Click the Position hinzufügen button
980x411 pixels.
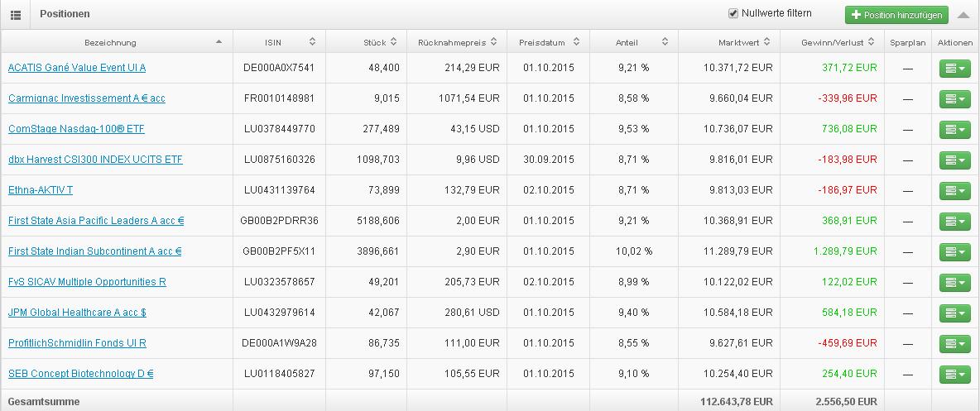(x=896, y=15)
